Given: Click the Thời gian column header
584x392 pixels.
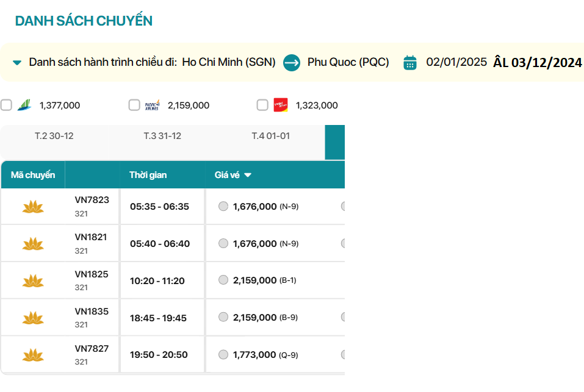Looking at the screenshot, I should tap(148, 175).
